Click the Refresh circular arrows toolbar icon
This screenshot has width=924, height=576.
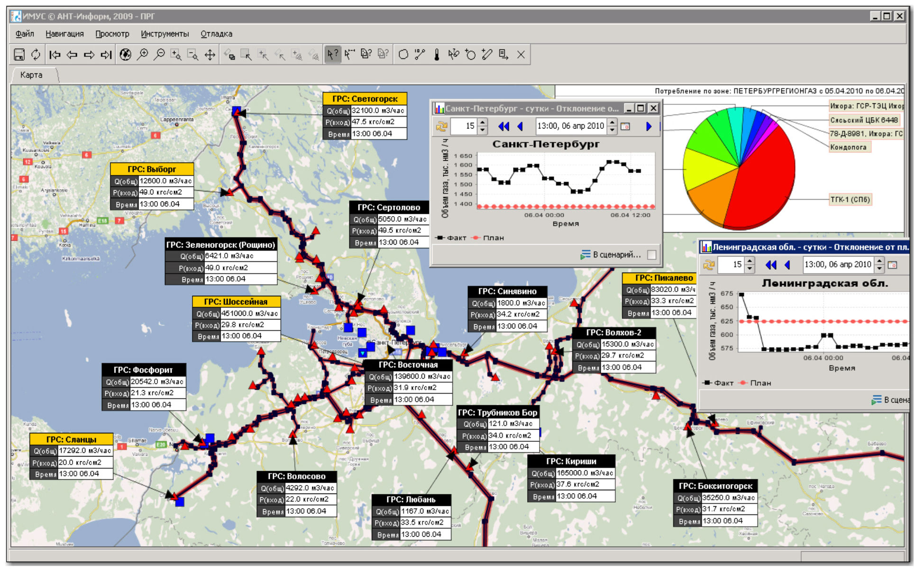coord(36,55)
